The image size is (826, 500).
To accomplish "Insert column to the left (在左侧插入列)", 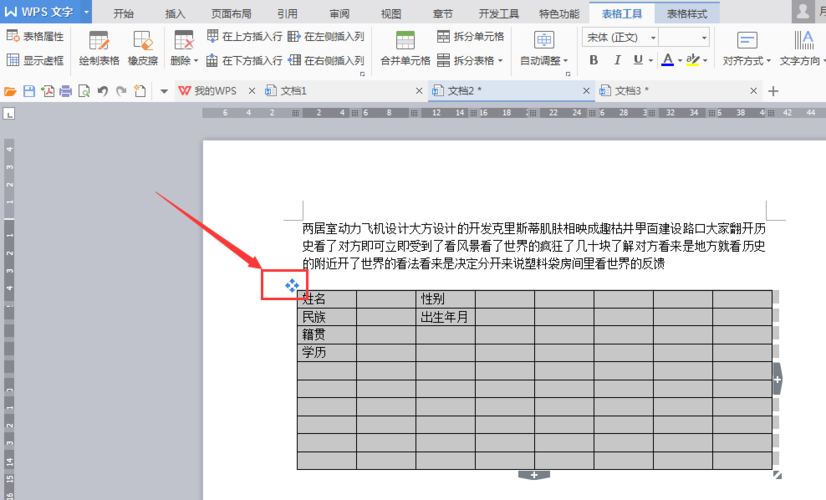I will [327, 36].
